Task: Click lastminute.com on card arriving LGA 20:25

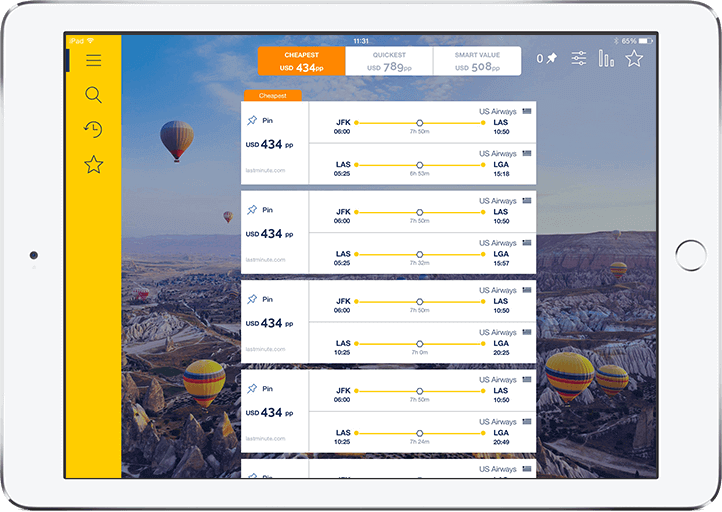Action: (x=265, y=349)
